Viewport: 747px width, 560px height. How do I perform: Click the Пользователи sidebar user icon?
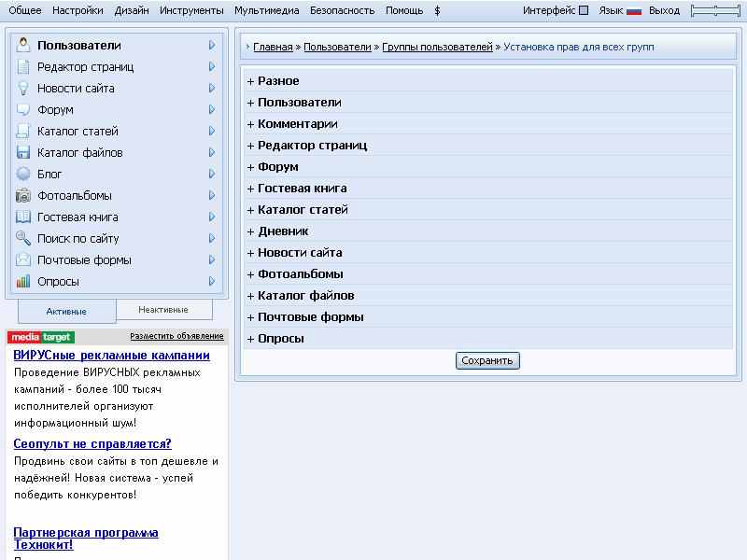pyautogui.click(x=22, y=45)
